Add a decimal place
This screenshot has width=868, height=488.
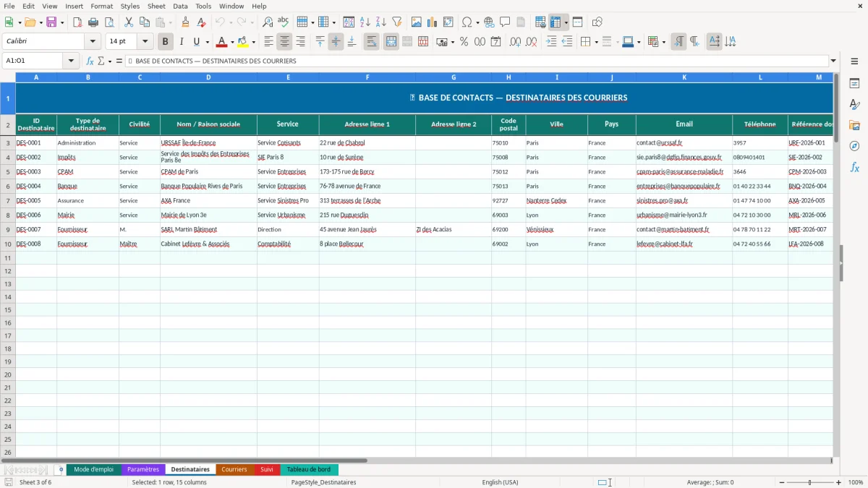click(516, 42)
